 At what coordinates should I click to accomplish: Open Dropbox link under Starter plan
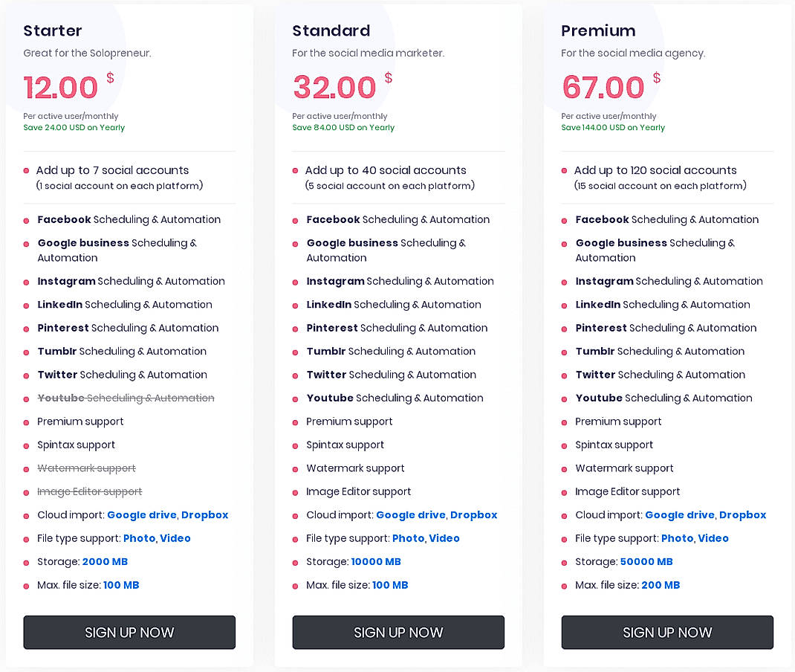pos(205,514)
